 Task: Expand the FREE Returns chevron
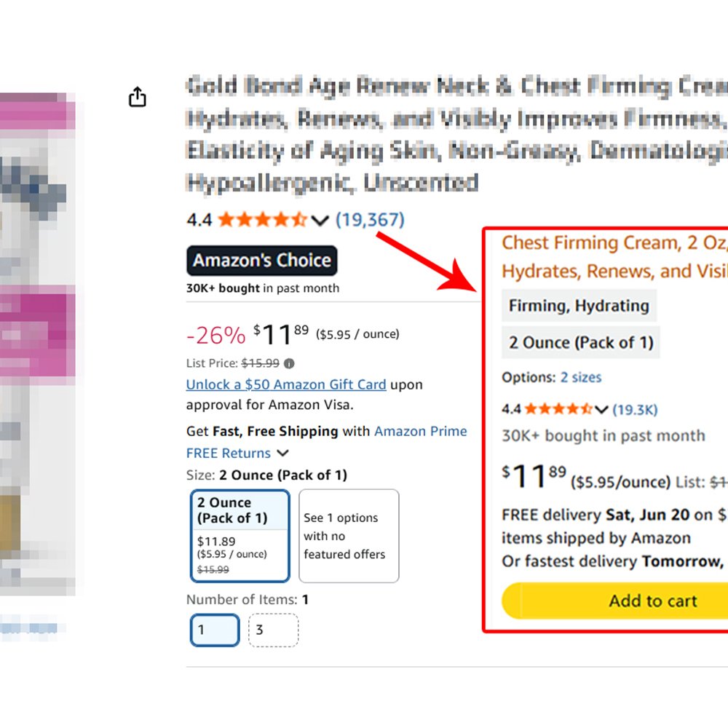(x=282, y=453)
